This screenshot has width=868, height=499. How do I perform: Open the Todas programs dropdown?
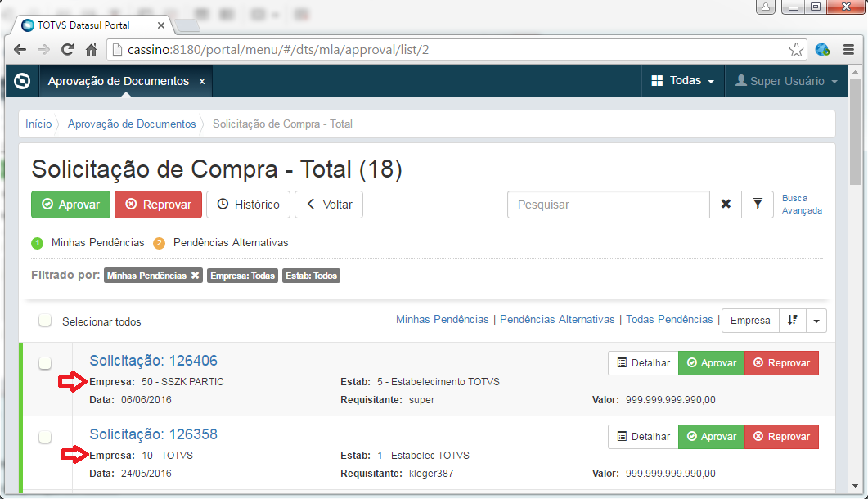pos(683,81)
